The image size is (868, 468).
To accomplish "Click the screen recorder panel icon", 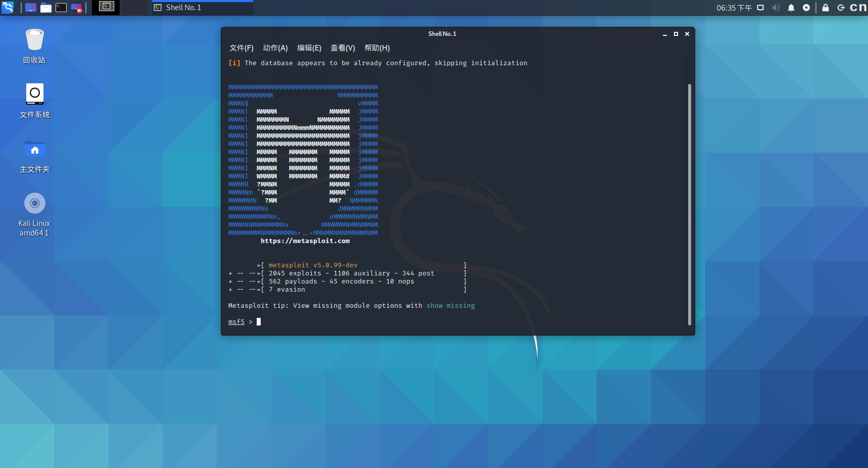I will (76, 8).
